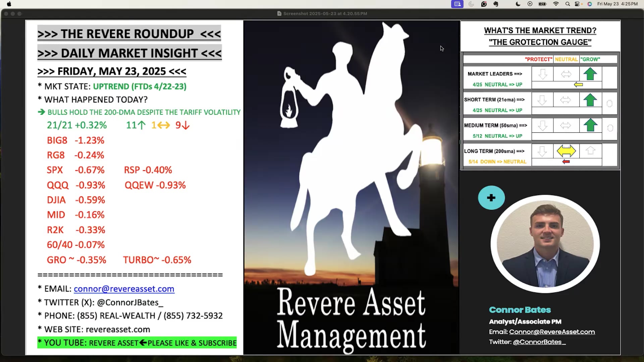Open Control Center toggles icon

click(x=578, y=4)
